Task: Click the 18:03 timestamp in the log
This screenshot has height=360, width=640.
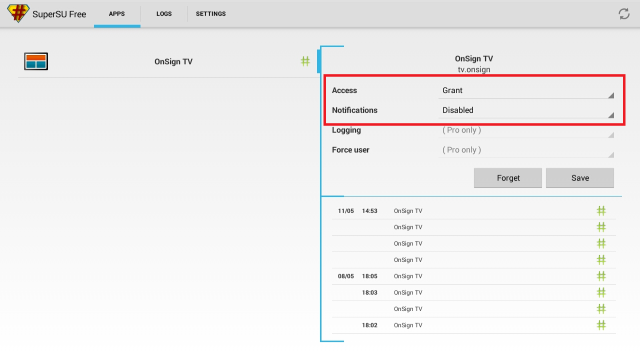Action: (369, 293)
